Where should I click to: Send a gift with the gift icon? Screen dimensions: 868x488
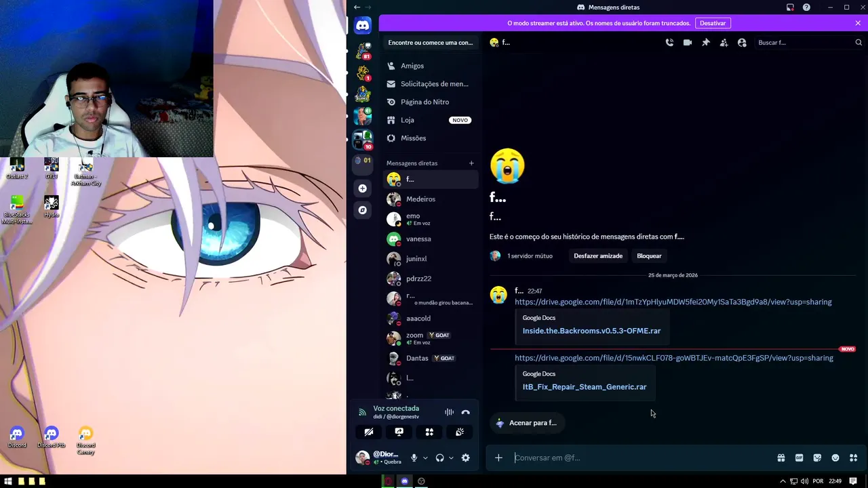[x=781, y=458]
